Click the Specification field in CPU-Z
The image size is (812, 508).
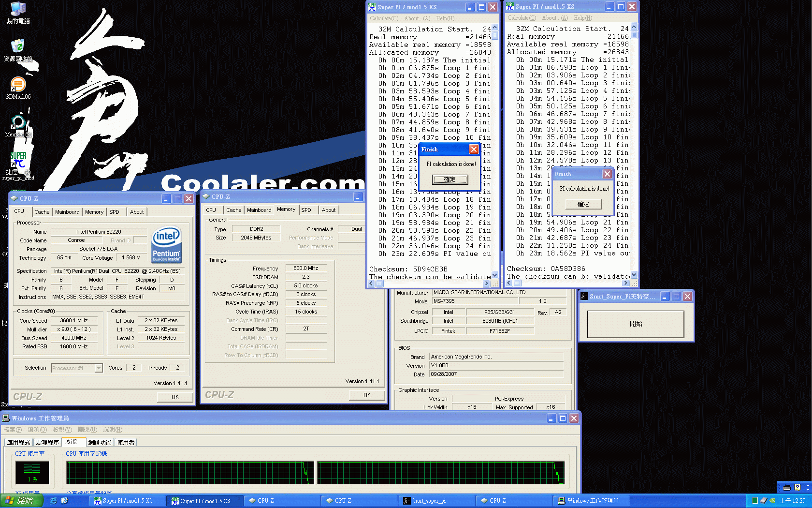(117, 271)
